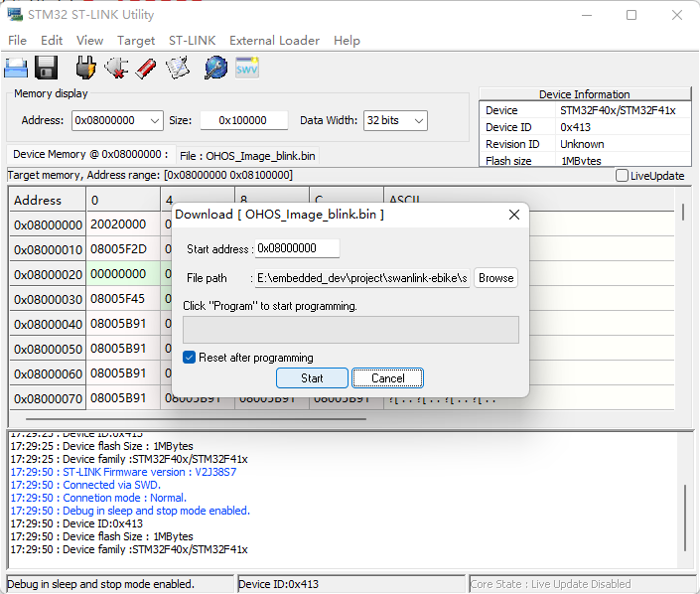The height and width of the screenshot is (594, 700).
Task: Click Connect to target plug icon
Action: [x=85, y=68]
